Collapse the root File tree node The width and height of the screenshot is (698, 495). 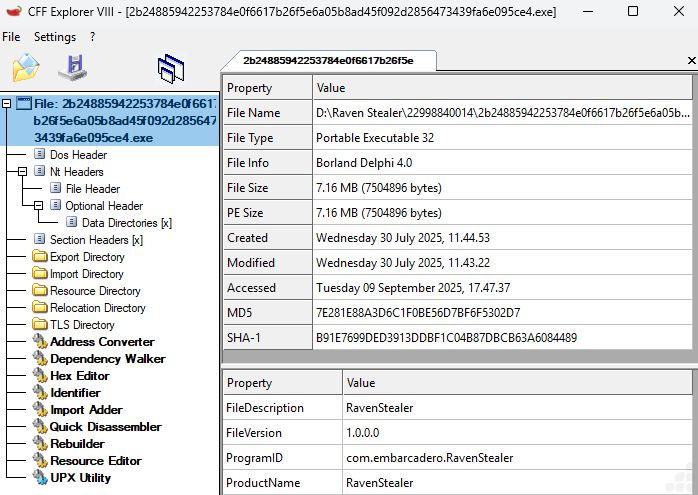(x=8, y=103)
